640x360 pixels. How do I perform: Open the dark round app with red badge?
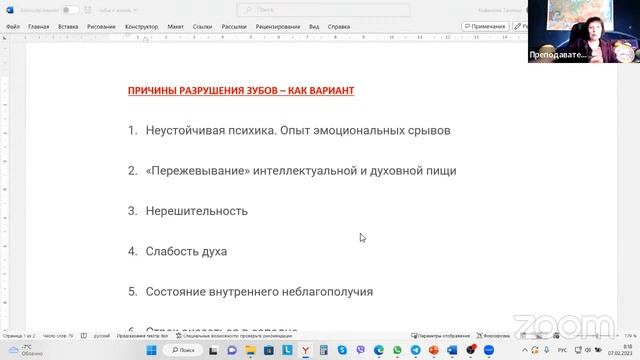(471, 350)
